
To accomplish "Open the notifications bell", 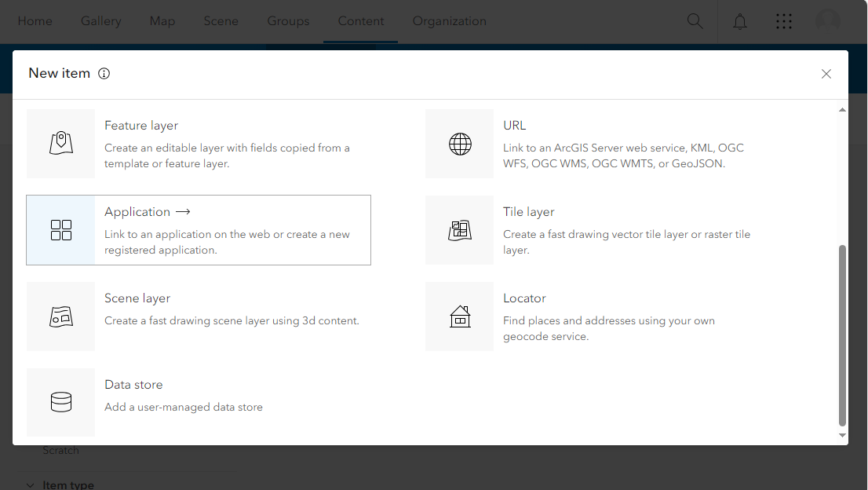I will [x=739, y=21].
